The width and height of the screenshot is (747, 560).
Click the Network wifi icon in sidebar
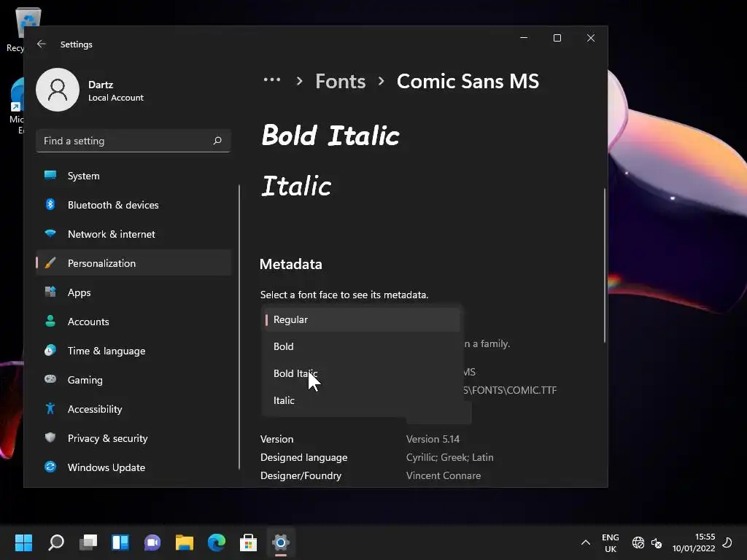pos(50,233)
